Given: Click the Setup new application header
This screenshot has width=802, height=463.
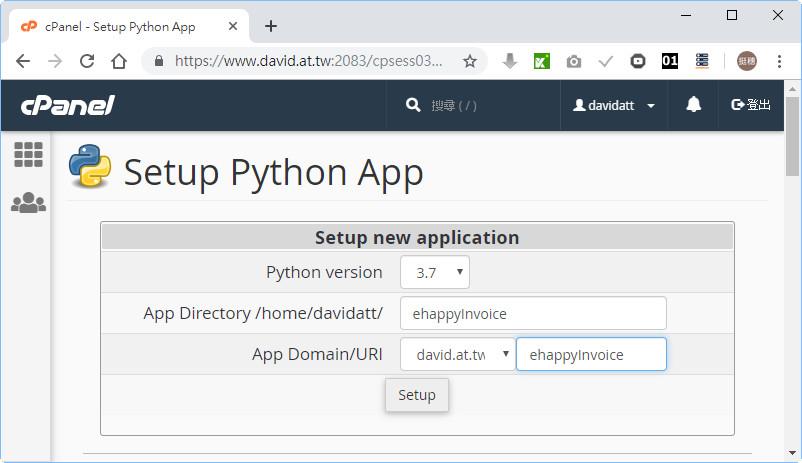Looking at the screenshot, I should click(x=417, y=237).
